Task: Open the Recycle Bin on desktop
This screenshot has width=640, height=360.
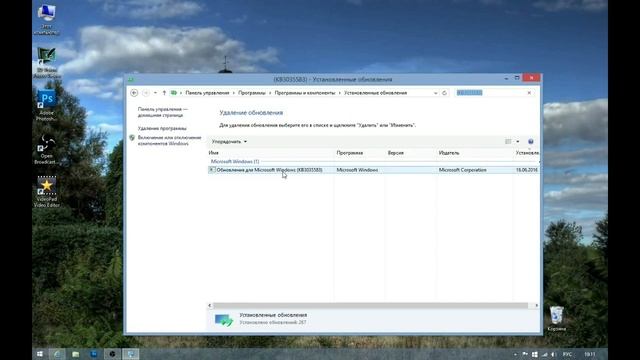Action: click(556, 319)
